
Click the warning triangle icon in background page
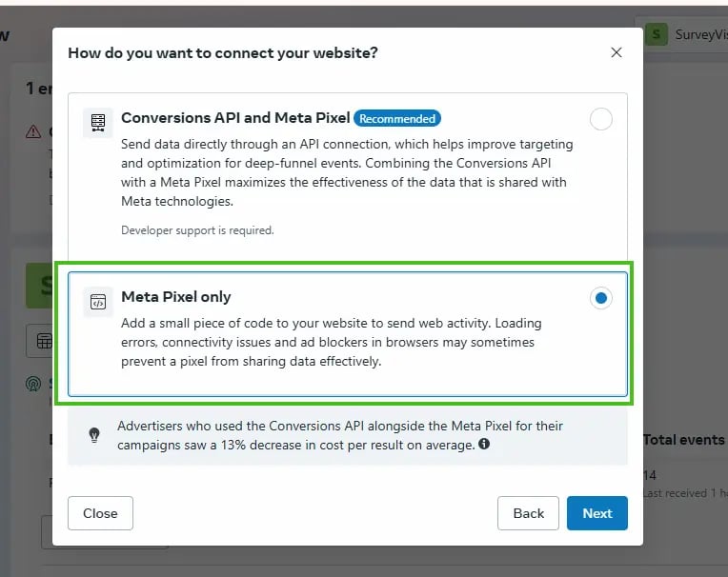pyautogui.click(x=33, y=131)
